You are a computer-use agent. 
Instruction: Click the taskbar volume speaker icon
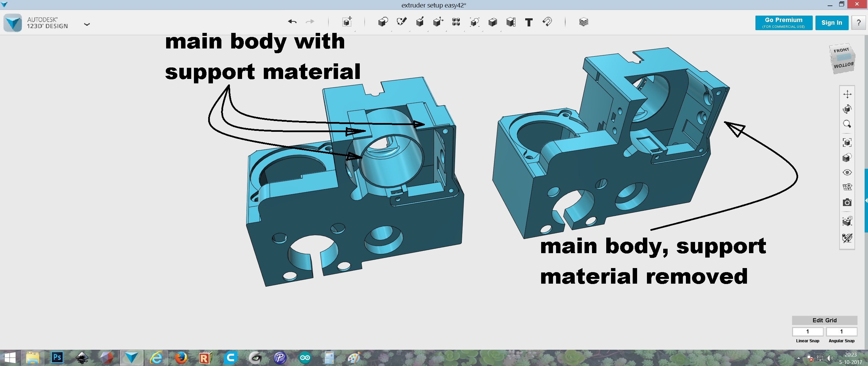[x=830, y=358]
